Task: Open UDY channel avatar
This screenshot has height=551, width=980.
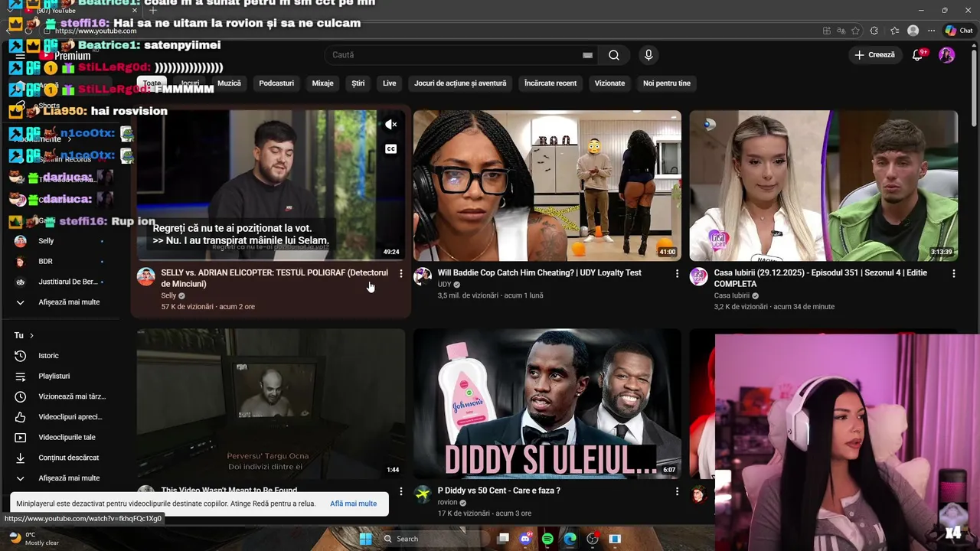Action: click(x=423, y=276)
